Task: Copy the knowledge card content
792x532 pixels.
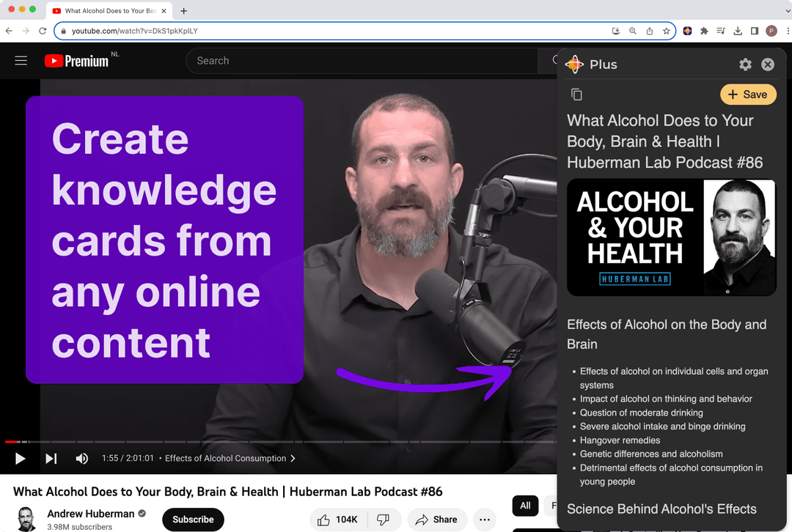Action: pos(576,95)
